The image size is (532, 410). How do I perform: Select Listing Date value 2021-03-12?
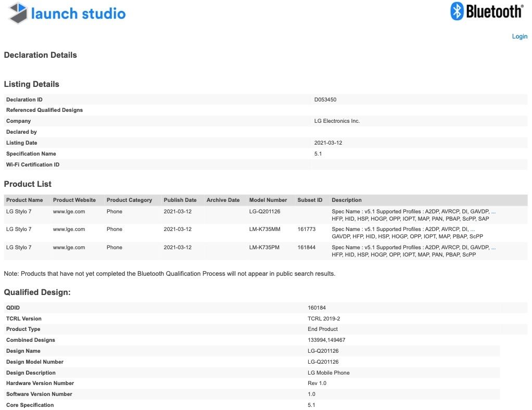pyautogui.click(x=328, y=143)
